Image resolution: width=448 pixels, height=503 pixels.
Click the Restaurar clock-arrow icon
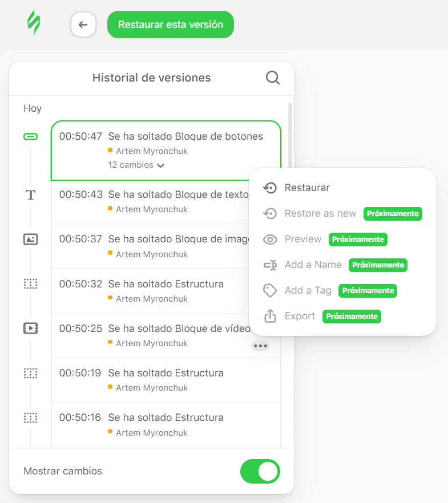270,188
